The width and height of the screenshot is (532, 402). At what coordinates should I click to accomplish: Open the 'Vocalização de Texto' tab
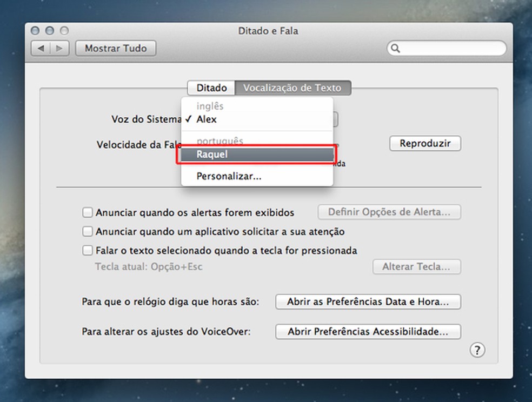point(292,88)
